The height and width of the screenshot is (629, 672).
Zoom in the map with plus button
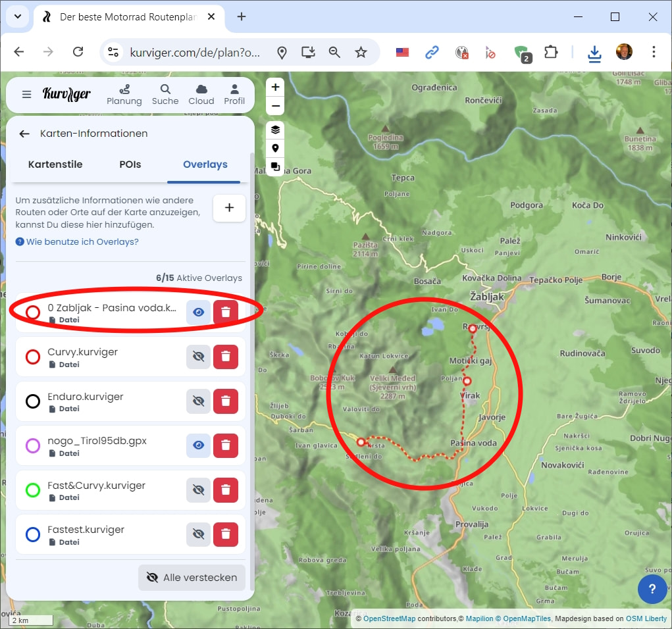[x=275, y=87]
